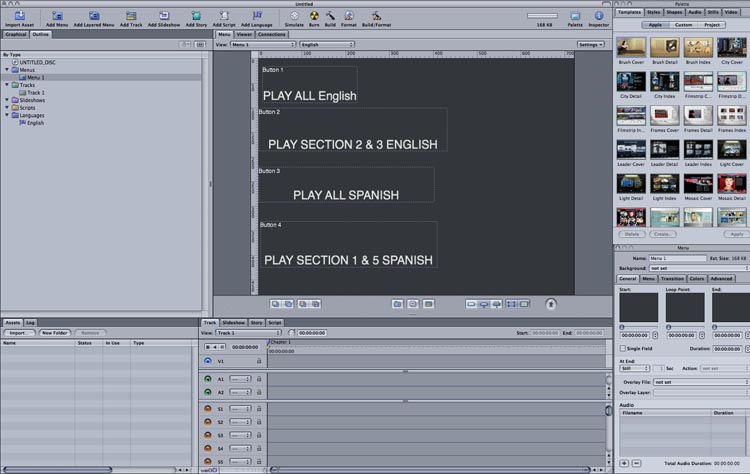Click the Build/Format icon
Viewport: 750px width, 474px height.
[x=376, y=16]
